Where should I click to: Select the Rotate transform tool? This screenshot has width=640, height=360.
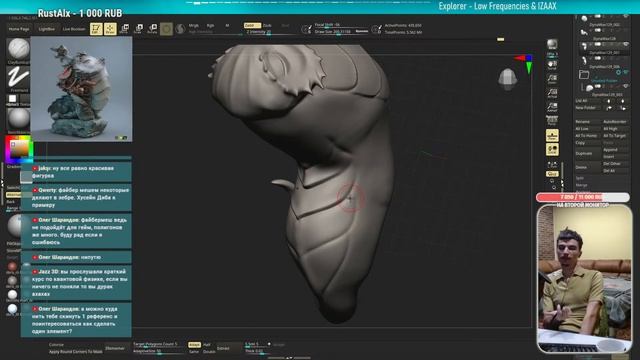tap(152, 29)
